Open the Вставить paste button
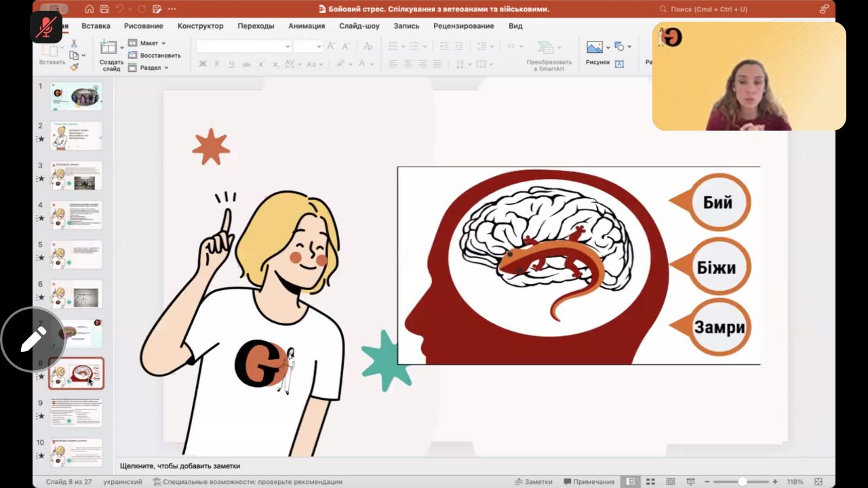Viewport: 868px width, 488px height. (52, 54)
